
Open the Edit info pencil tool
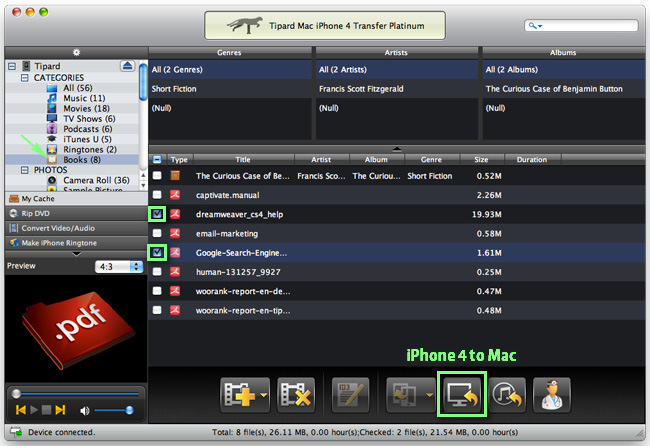351,395
